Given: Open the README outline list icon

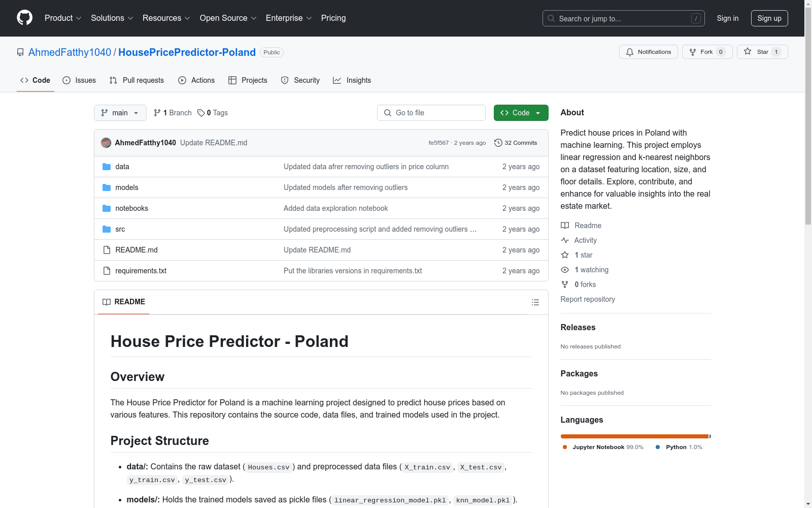Looking at the screenshot, I should coord(535,302).
